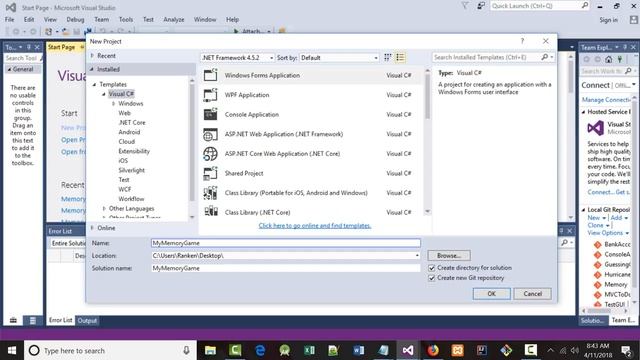Pick ASP.NET Core Web Application globe icon
The height and width of the screenshot is (360, 640).
click(211, 154)
